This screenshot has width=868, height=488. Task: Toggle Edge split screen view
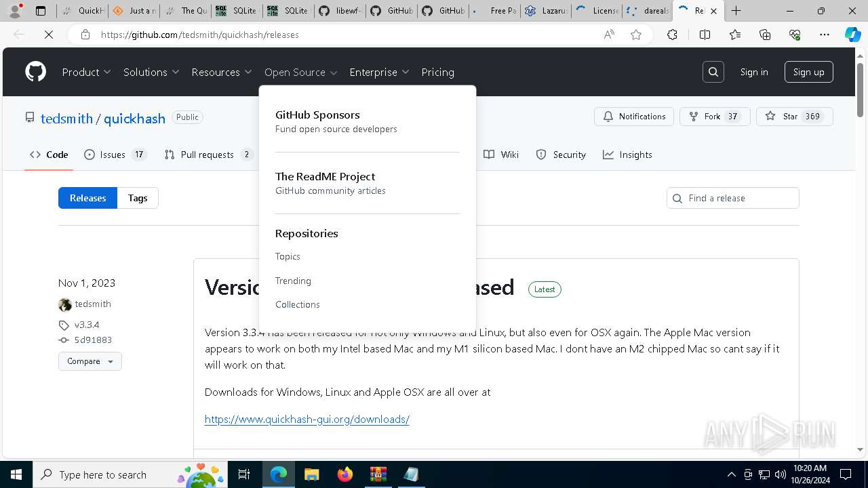coord(705,35)
